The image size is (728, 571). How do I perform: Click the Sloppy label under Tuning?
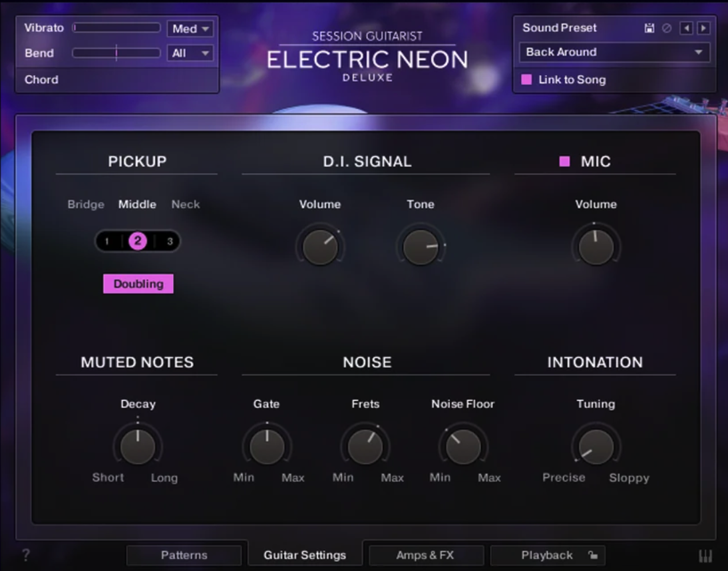629,478
